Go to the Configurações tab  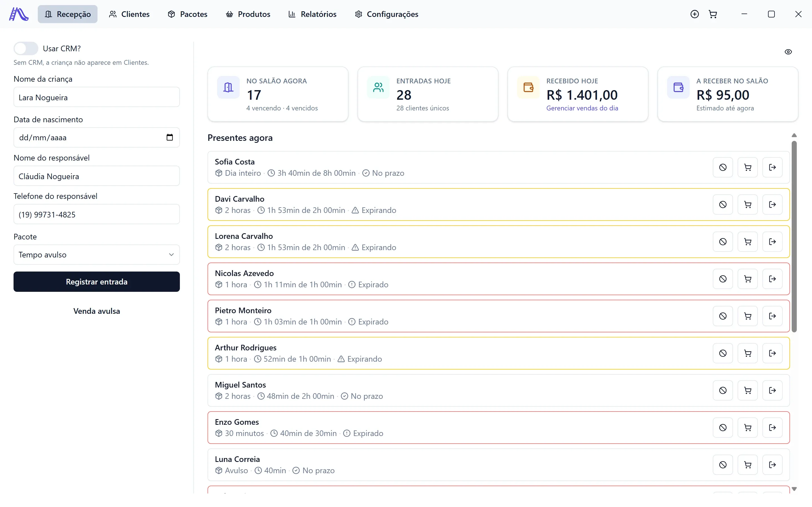pos(387,14)
